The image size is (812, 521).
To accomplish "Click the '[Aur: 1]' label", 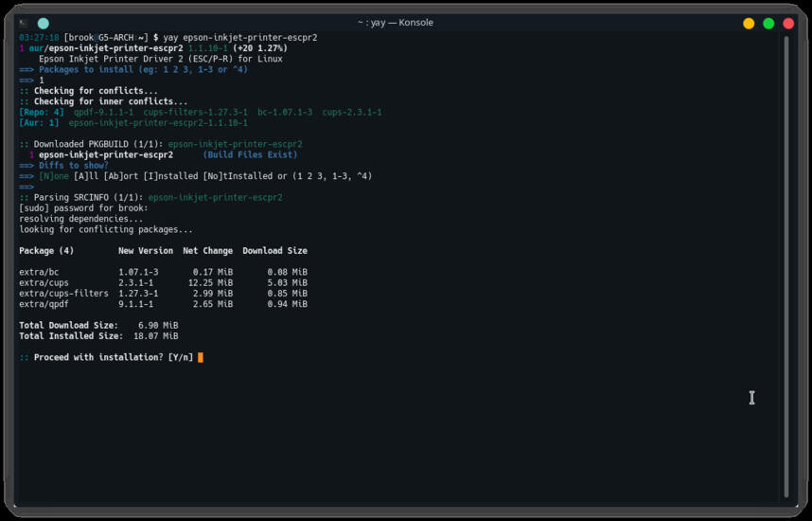I will [39, 123].
